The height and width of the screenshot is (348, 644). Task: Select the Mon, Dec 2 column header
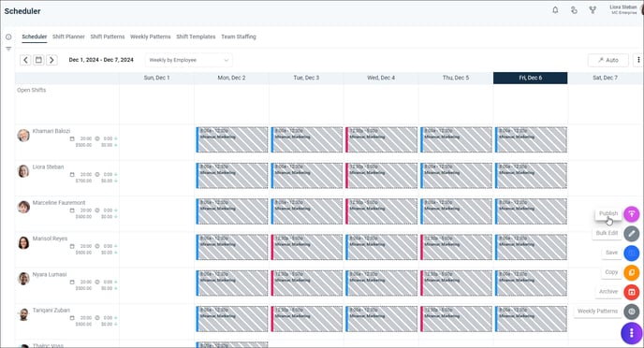231,78
